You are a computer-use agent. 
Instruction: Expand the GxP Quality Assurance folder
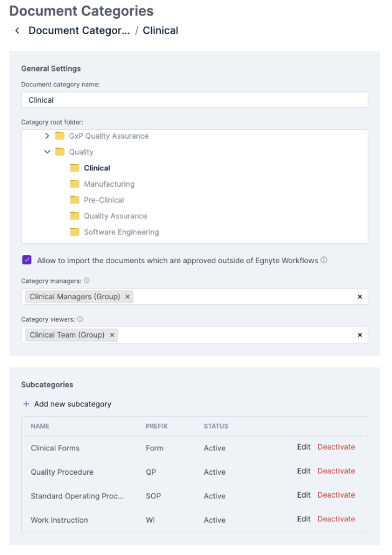pos(47,136)
